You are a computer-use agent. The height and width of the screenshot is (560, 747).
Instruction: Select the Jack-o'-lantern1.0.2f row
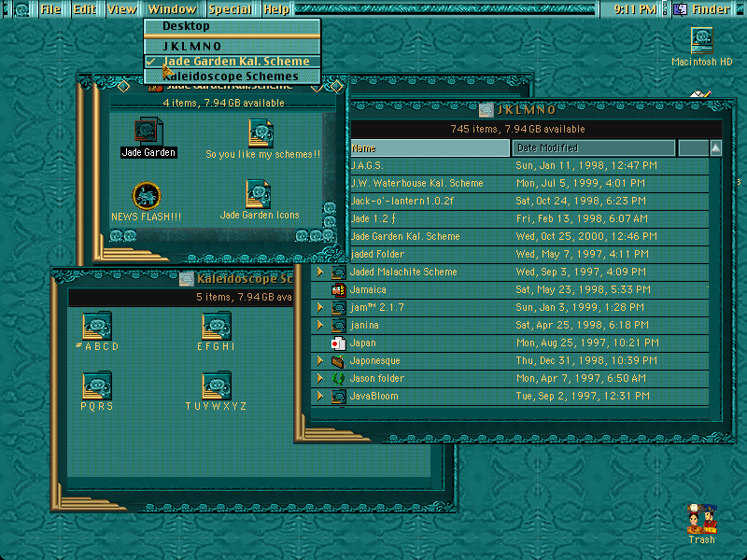tap(529, 201)
